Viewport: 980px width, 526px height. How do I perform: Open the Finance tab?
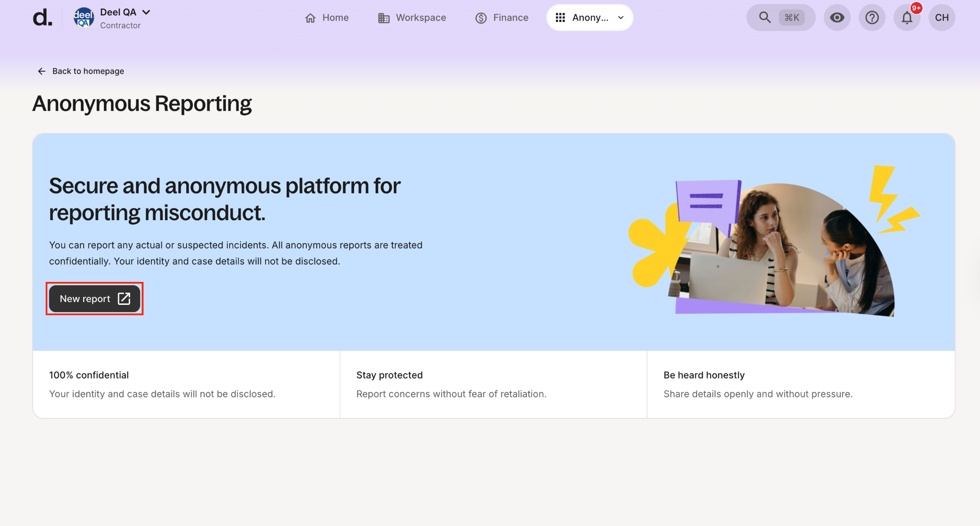point(511,18)
